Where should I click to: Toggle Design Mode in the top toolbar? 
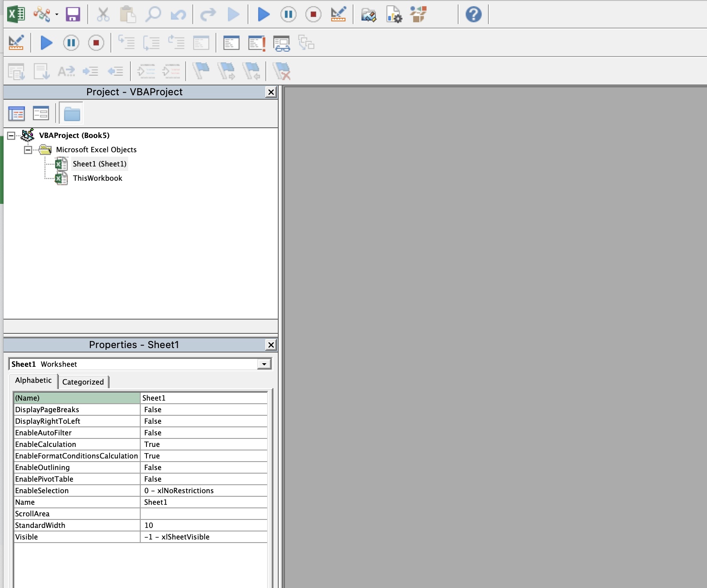click(x=338, y=14)
